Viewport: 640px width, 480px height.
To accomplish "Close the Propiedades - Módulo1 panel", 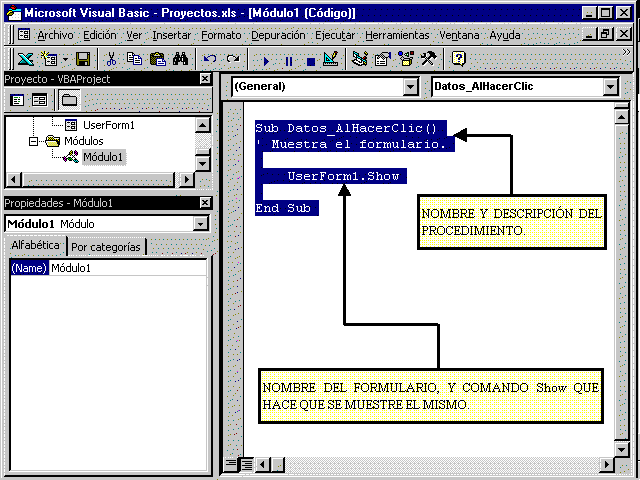I will point(205,203).
